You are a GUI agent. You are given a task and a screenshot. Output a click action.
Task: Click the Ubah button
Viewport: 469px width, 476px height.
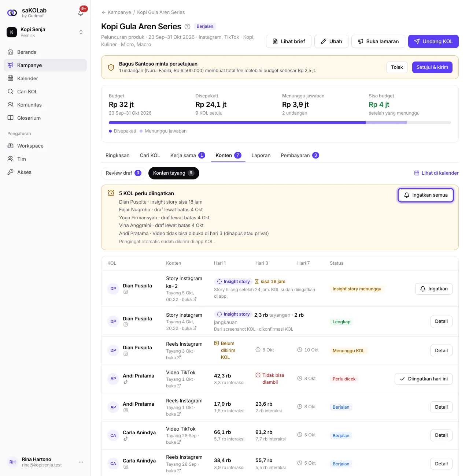tap(331, 41)
